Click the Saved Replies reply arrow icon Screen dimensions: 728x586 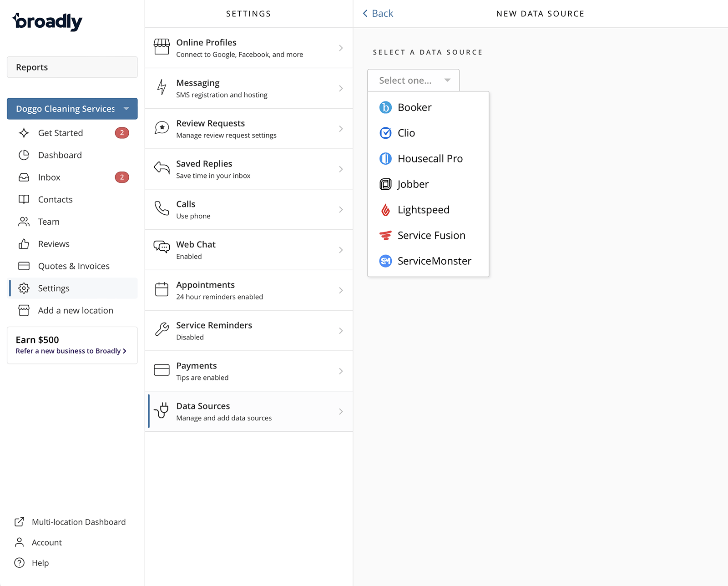[162, 168]
